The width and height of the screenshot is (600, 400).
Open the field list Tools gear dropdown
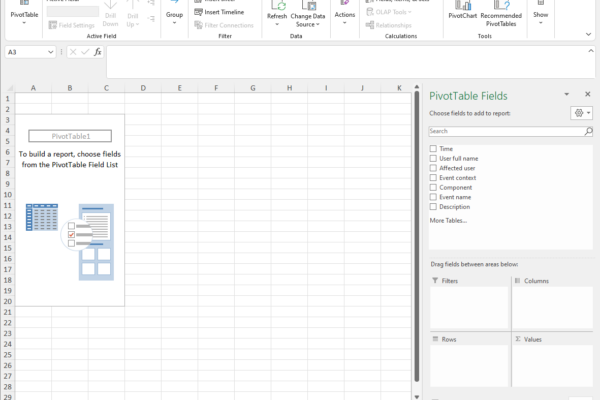click(x=581, y=113)
